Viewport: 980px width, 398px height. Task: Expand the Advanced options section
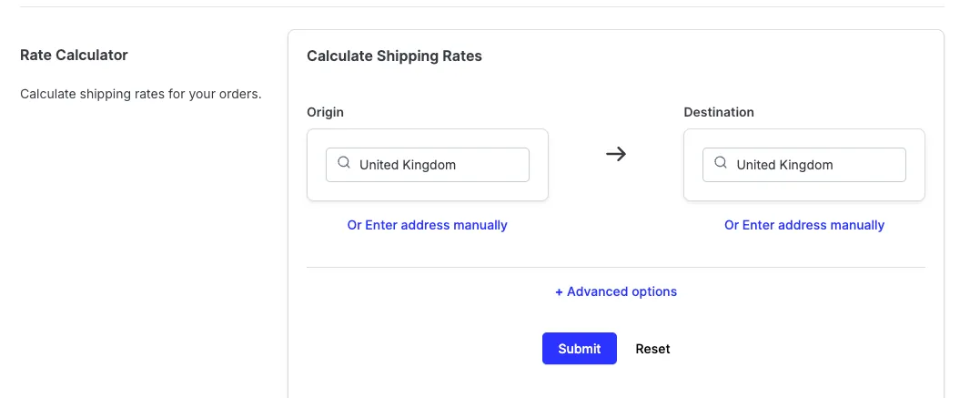click(616, 291)
